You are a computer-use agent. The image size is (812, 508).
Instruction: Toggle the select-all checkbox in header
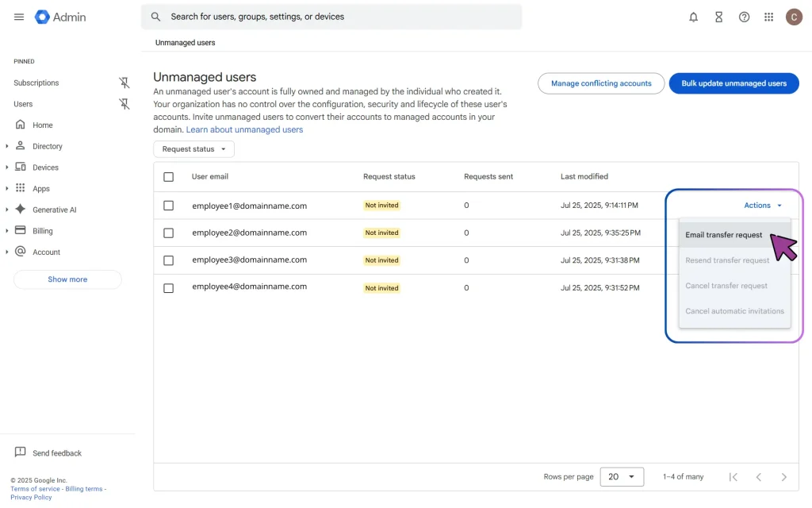tap(168, 177)
